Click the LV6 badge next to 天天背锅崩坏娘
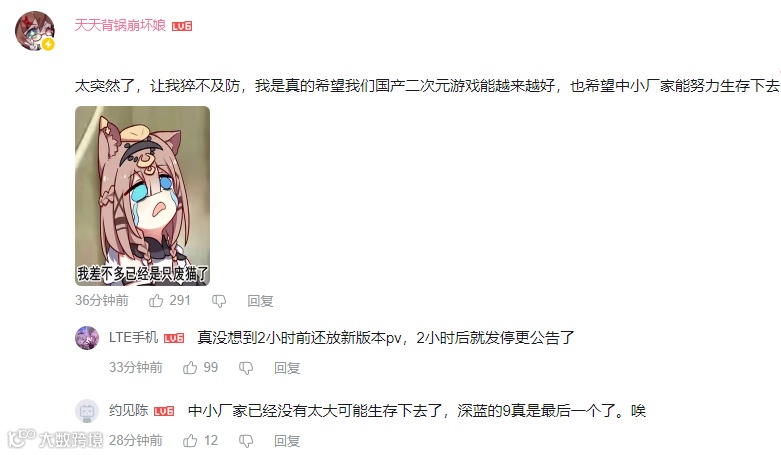 click(182, 26)
